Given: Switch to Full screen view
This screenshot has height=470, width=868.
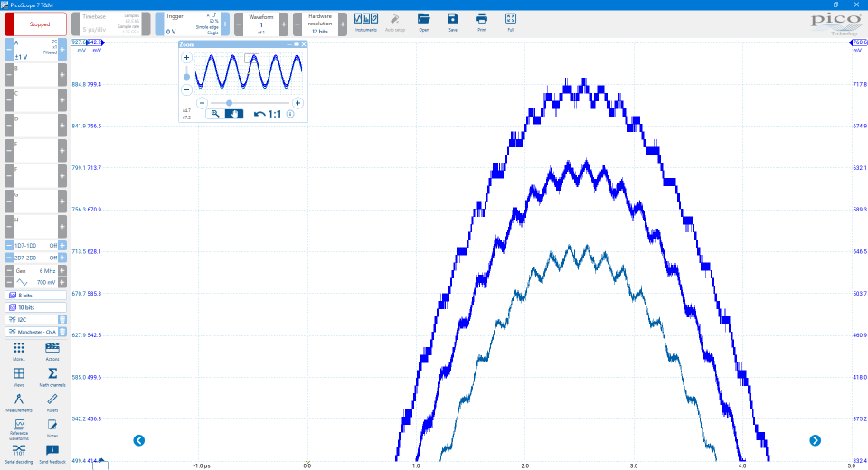Looking at the screenshot, I should pyautogui.click(x=511, y=22).
